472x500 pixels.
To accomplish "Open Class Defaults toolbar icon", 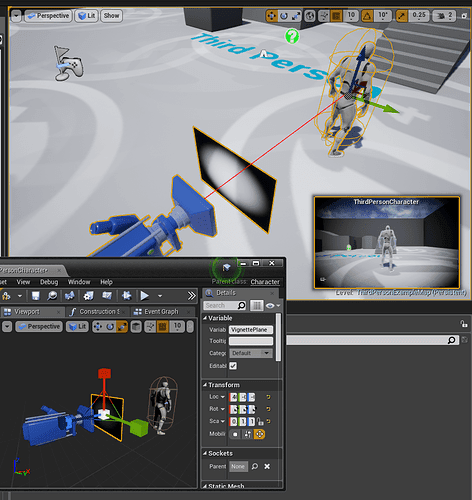I will 107,296.
